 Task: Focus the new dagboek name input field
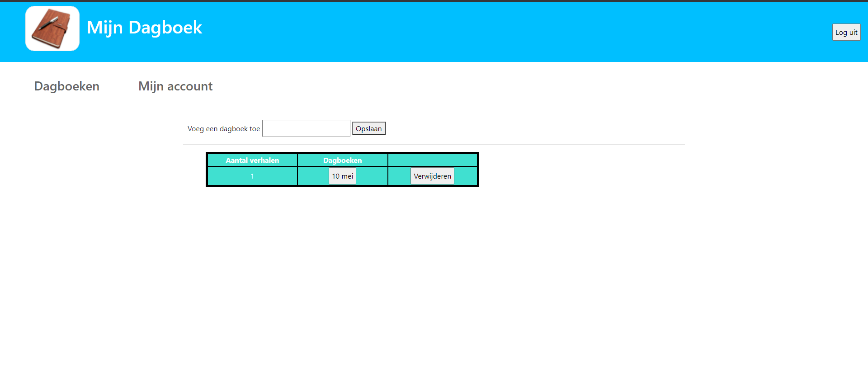pos(306,128)
